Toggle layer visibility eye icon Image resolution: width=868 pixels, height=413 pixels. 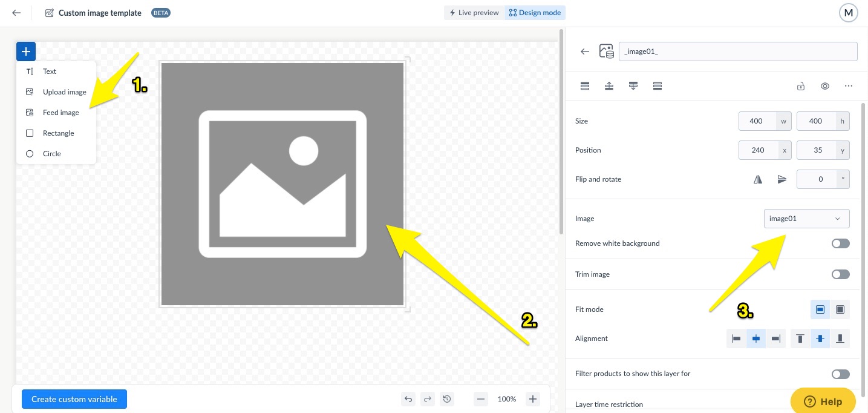click(824, 86)
